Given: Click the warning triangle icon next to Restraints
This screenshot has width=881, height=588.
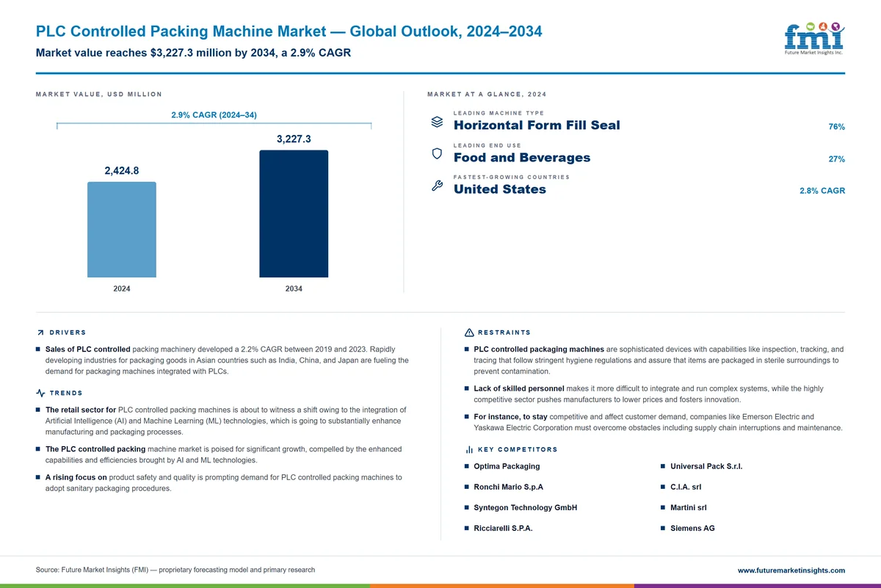Looking at the screenshot, I should point(469,333).
